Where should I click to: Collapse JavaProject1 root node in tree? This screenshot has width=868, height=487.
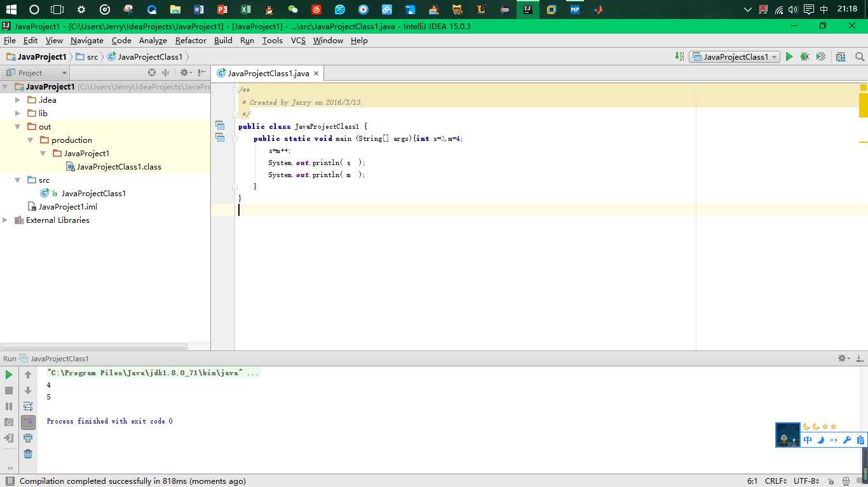(5, 86)
